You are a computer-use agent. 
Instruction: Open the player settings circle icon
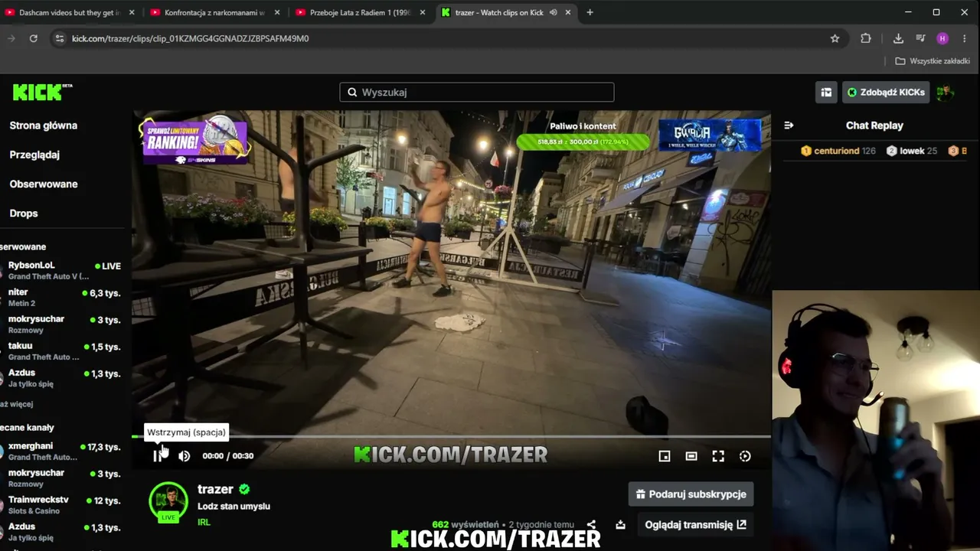click(745, 456)
